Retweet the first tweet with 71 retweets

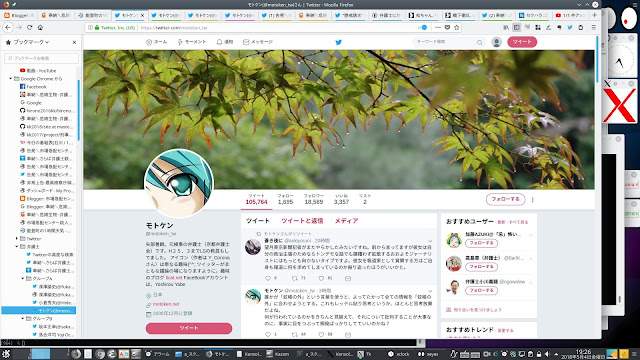295,278
